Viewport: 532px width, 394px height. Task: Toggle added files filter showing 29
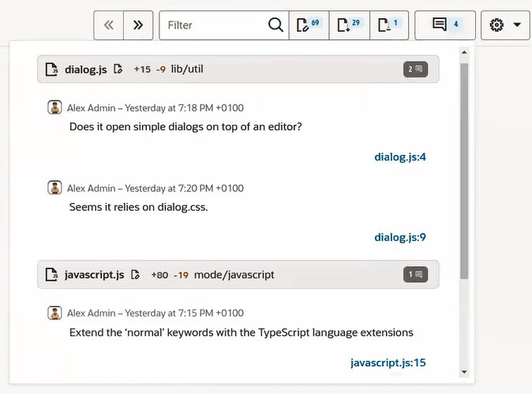[x=349, y=25]
